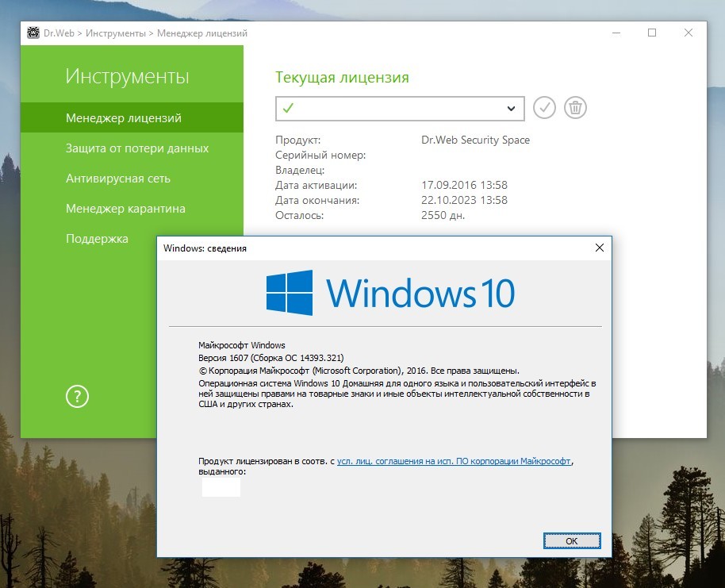Viewport: 725px width, 588px height.
Task: Click Серийный номер label
Action: coord(320,155)
